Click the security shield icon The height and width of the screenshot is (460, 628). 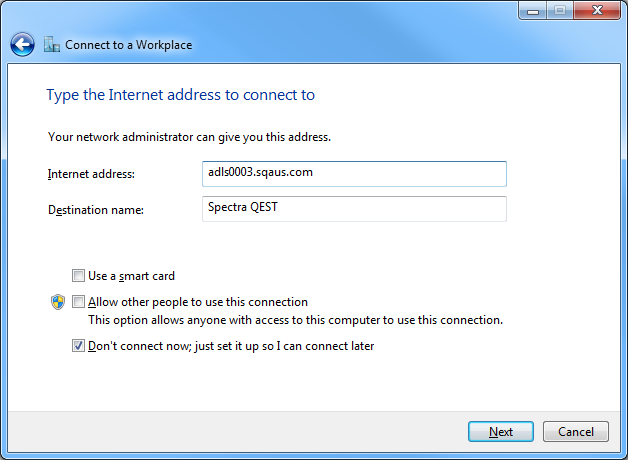(58, 302)
